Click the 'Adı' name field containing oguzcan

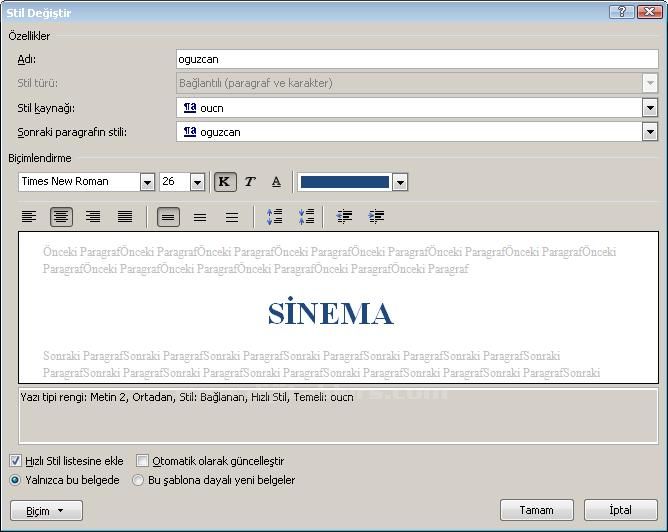(x=416, y=59)
